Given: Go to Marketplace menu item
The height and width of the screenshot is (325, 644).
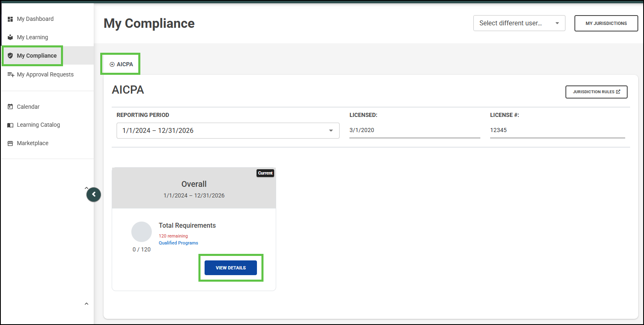Looking at the screenshot, I should click(32, 143).
